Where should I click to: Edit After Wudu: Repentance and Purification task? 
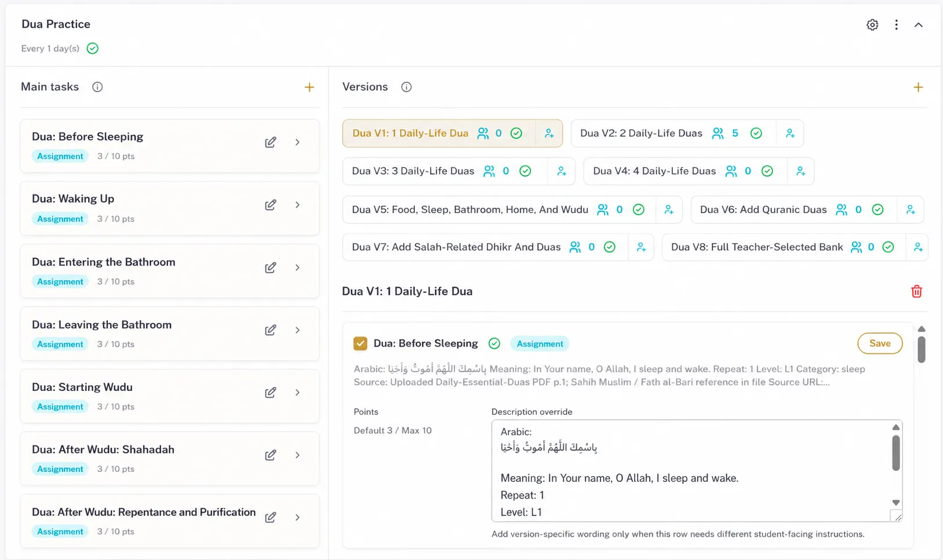(x=271, y=517)
